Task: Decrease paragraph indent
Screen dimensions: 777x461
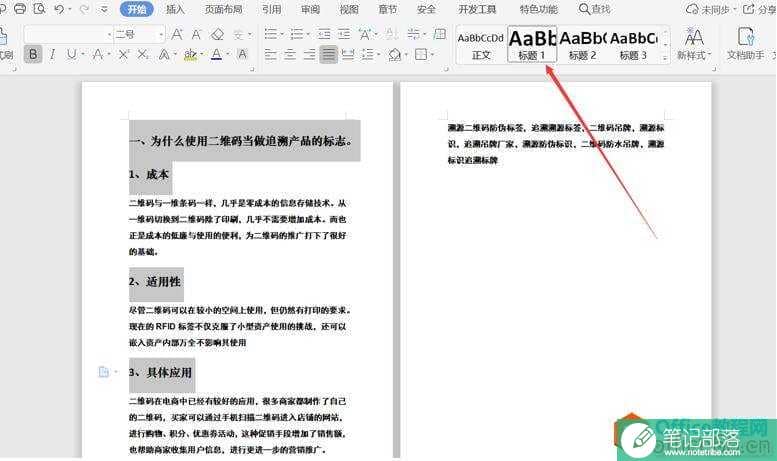Action: [x=324, y=34]
